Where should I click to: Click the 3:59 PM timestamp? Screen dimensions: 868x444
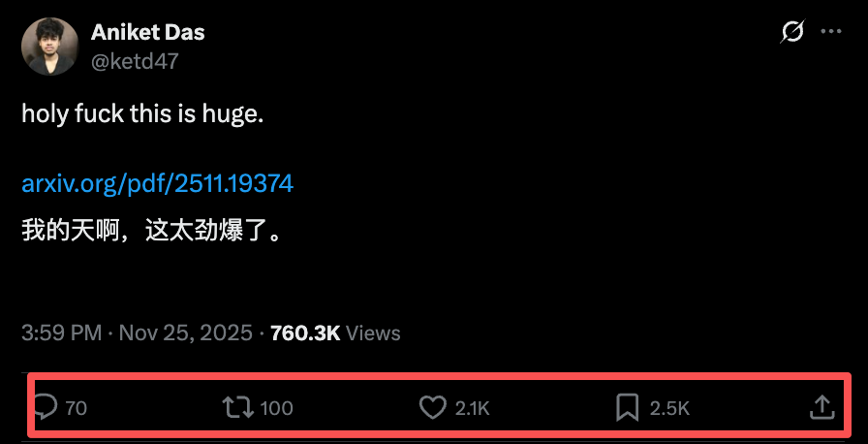(61, 333)
